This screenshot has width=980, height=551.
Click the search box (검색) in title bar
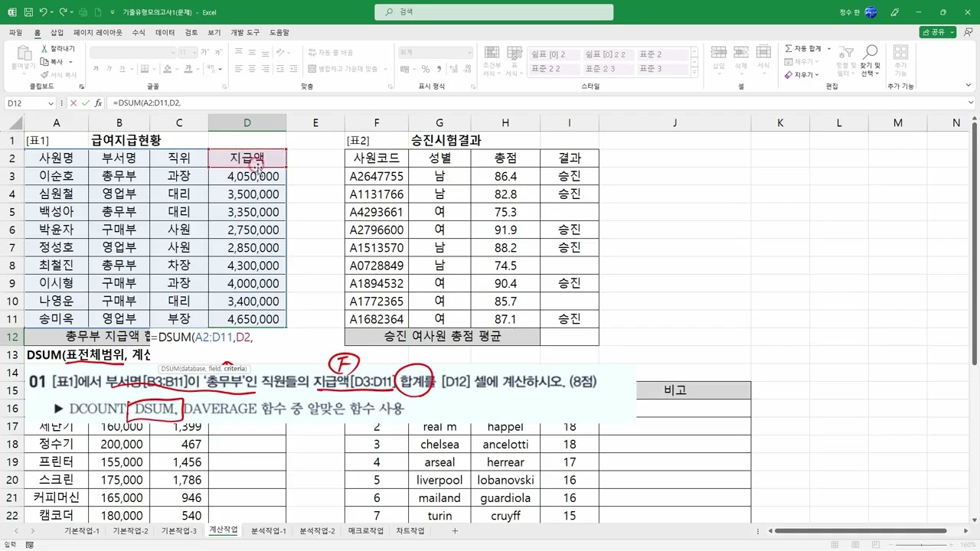[494, 12]
